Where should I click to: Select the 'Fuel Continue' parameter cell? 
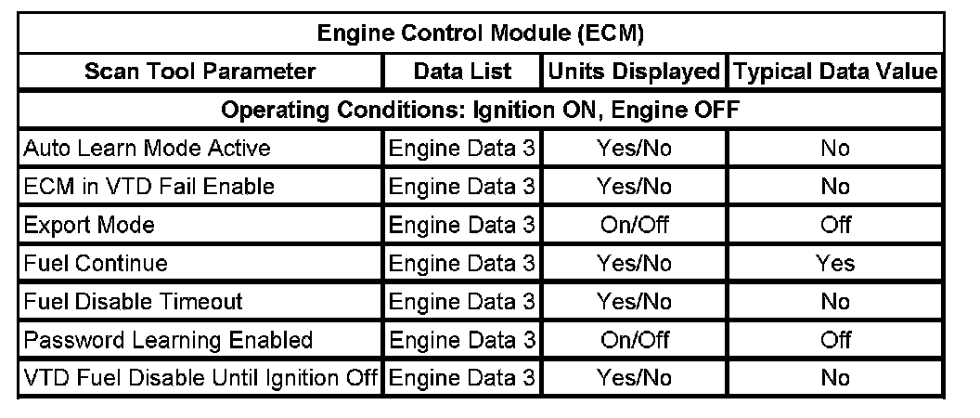(x=97, y=264)
